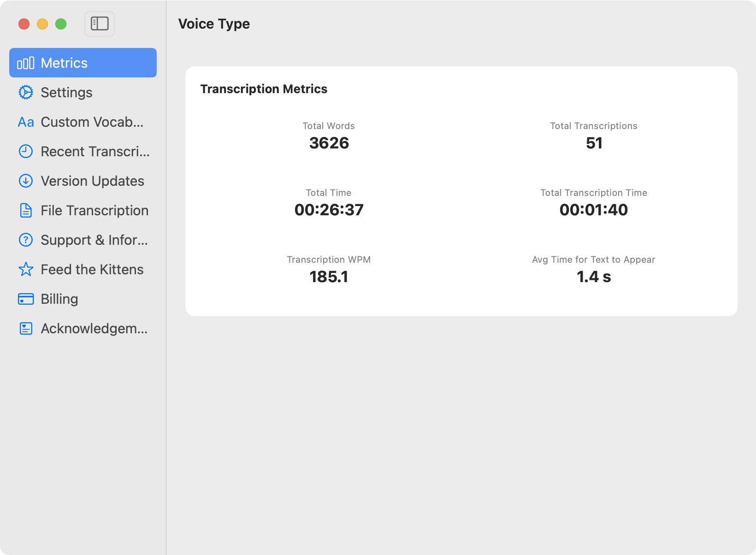756x555 pixels.
Task: Click the Transcription Metrics heading
Action: 264,89
